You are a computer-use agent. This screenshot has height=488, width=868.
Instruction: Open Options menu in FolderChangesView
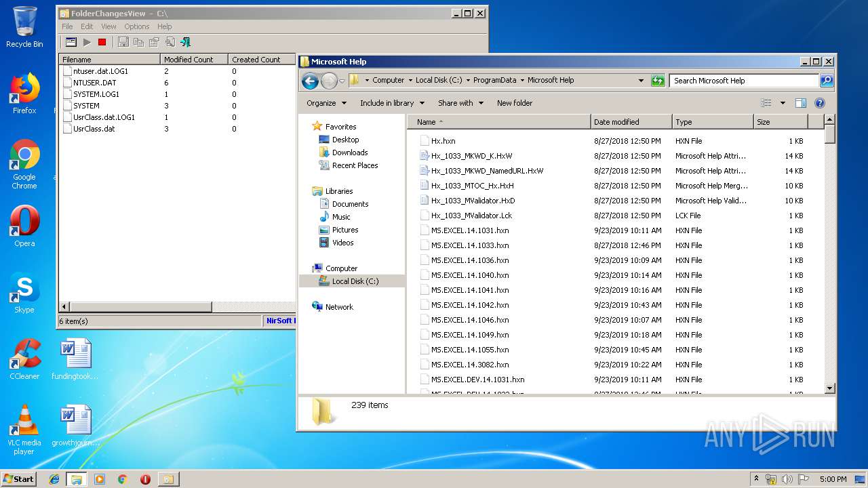(136, 26)
